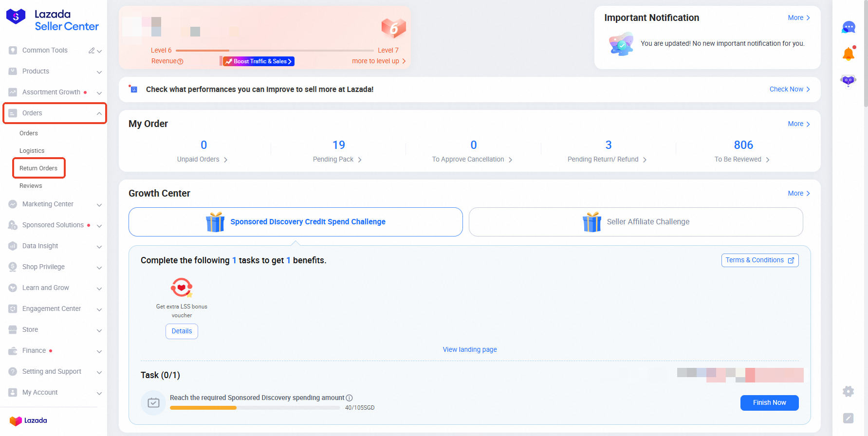This screenshot has height=436, width=868.
Task: Click the Engagement Center sidebar icon
Action: point(13,309)
